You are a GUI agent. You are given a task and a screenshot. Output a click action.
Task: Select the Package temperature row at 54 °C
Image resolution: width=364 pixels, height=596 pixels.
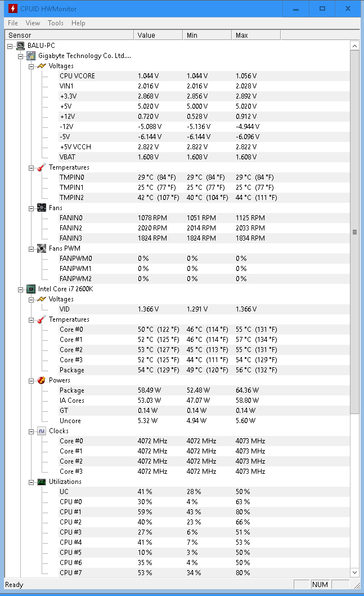tap(204, 370)
